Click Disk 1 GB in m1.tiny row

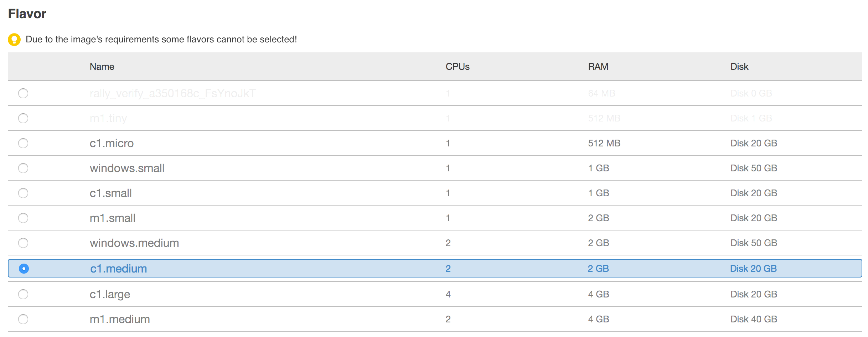point(751,118)
